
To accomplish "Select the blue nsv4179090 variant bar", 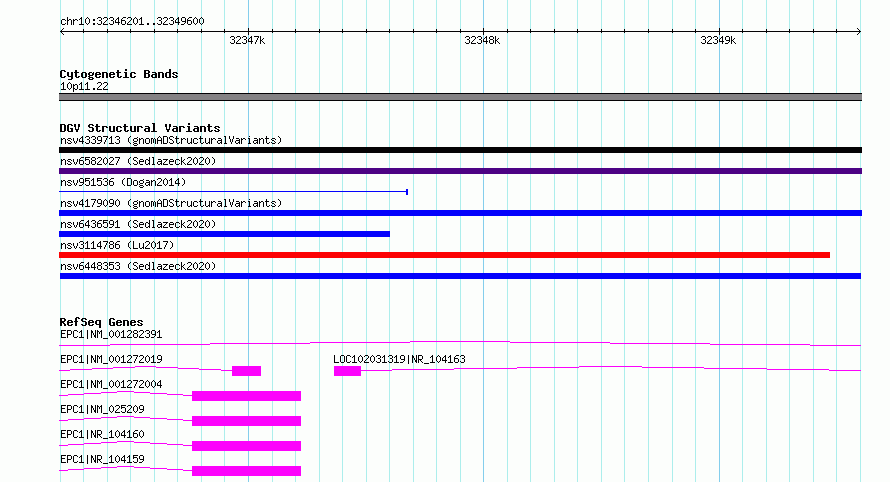I will coord(460,213).
